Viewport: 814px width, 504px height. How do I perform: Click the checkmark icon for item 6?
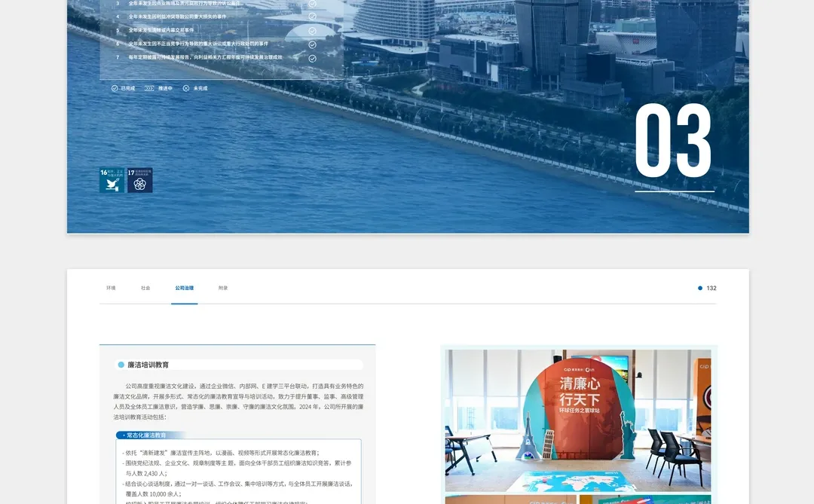coord(312,44)
